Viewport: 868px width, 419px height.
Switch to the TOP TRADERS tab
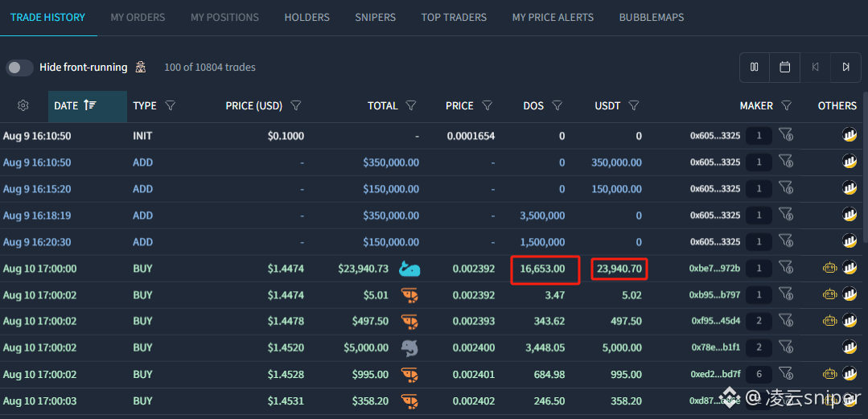coord(454,18)
